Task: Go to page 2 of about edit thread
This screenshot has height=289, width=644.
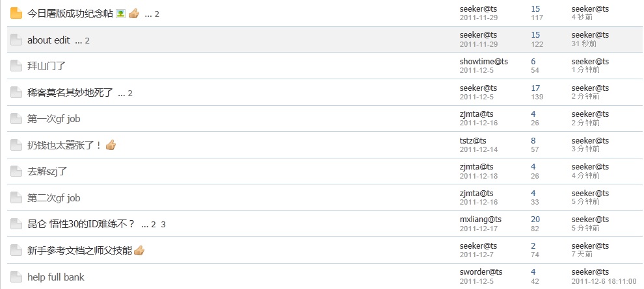Action: click(x=87, y=40)
